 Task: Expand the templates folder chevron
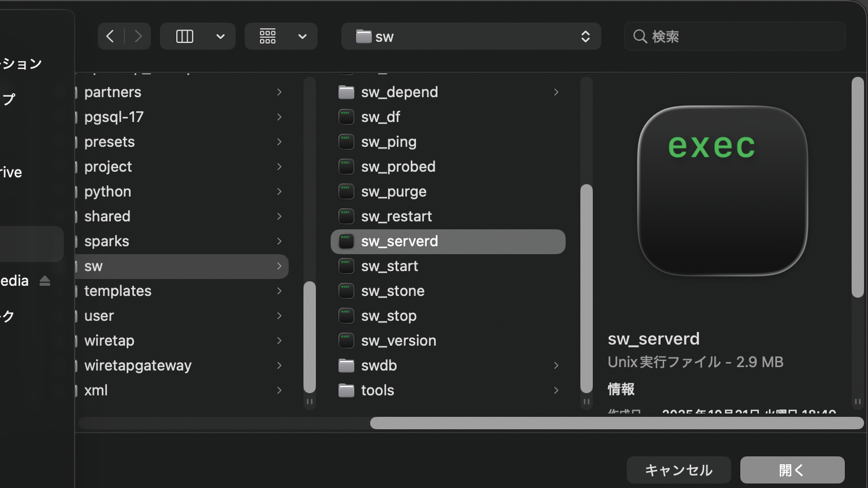(279, 291)
